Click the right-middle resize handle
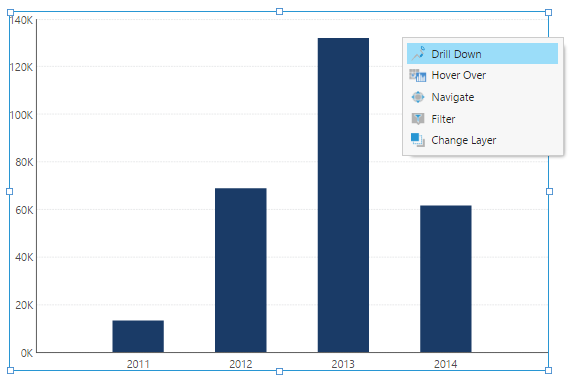 pos(549,191)
